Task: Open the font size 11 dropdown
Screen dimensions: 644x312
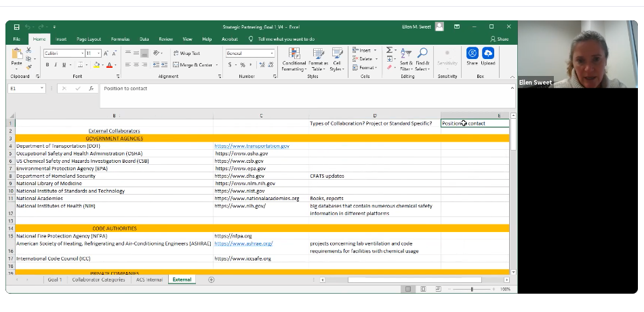Action: click(98, 54)
